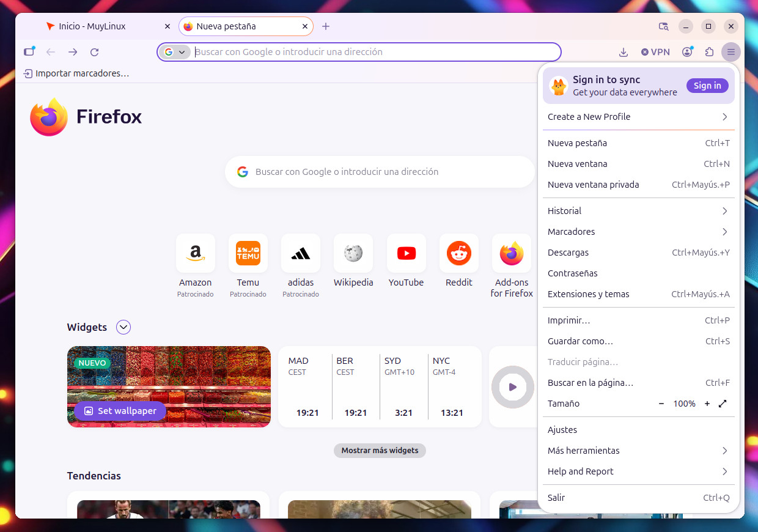Open the extensions puzzle icon
Screen dimensions: 758x532
click(709, 52)
